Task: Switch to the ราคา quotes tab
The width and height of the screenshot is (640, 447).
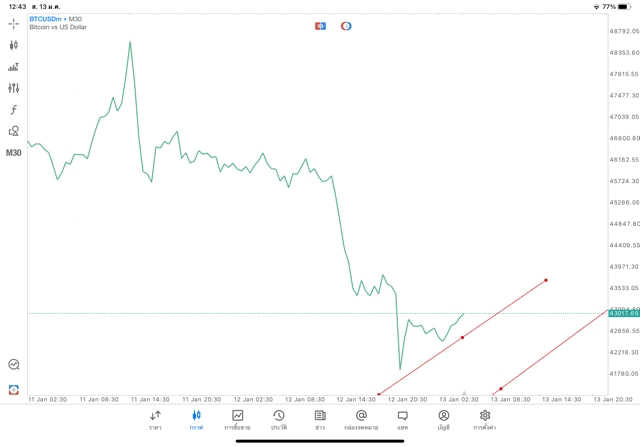Action: point(155,420)
